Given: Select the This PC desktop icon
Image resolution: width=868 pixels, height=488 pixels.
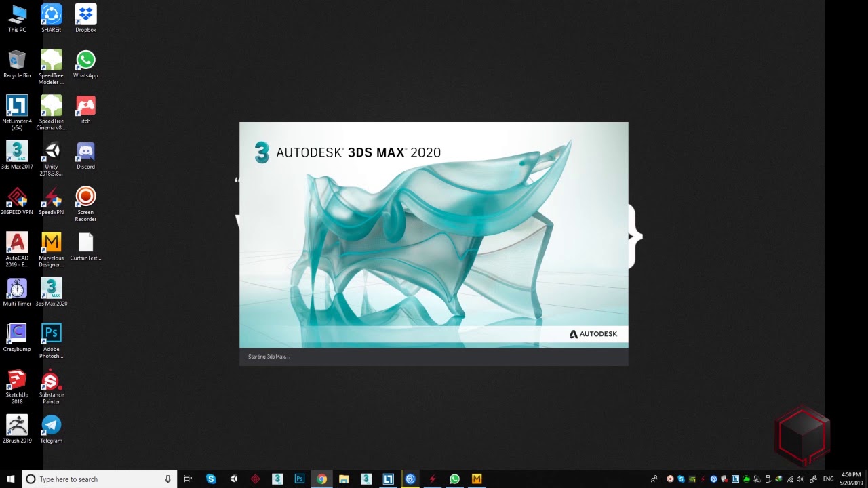Looking at the screenshot, I should tap(17, 18).
